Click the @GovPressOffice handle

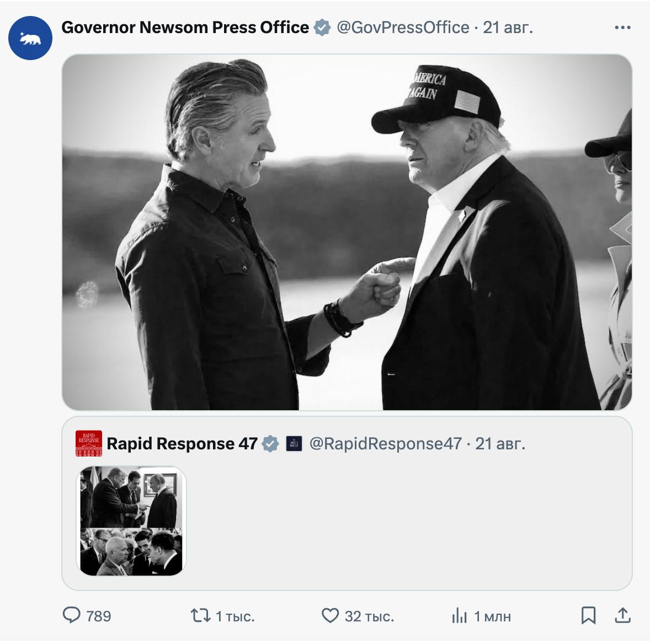pos(403,28)
